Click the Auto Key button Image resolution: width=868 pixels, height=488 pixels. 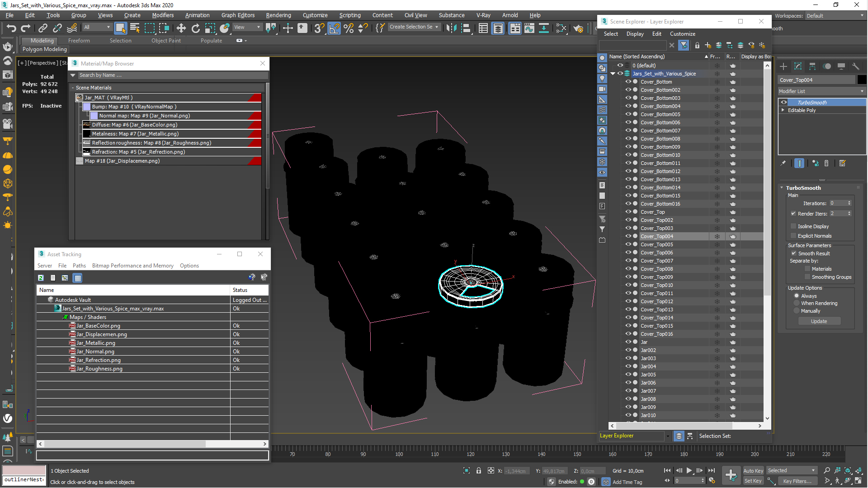click(x=753, y=471)
